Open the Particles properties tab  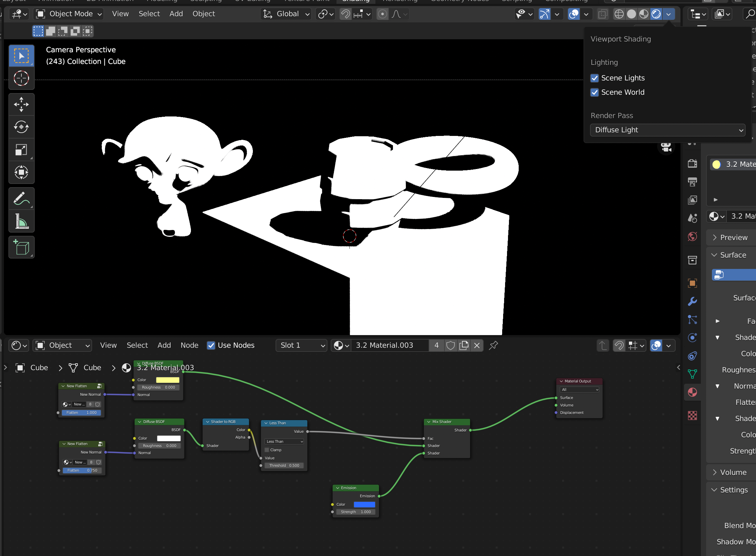692,320
